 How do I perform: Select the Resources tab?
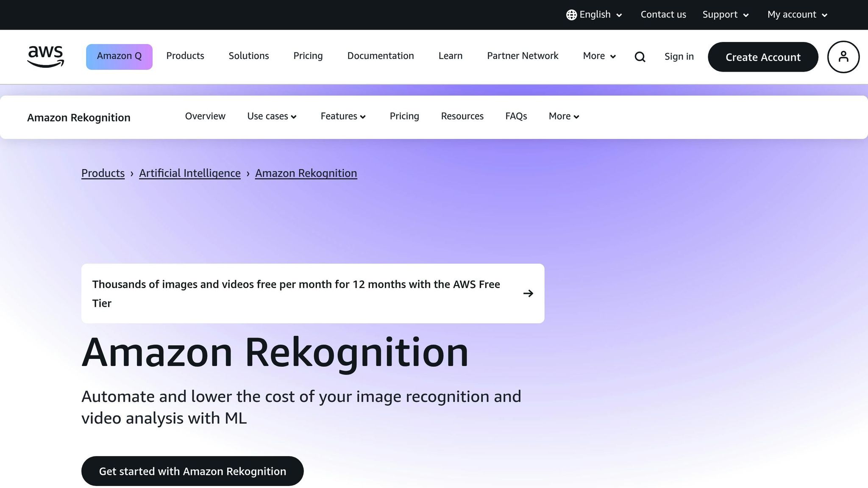point(462,116)
